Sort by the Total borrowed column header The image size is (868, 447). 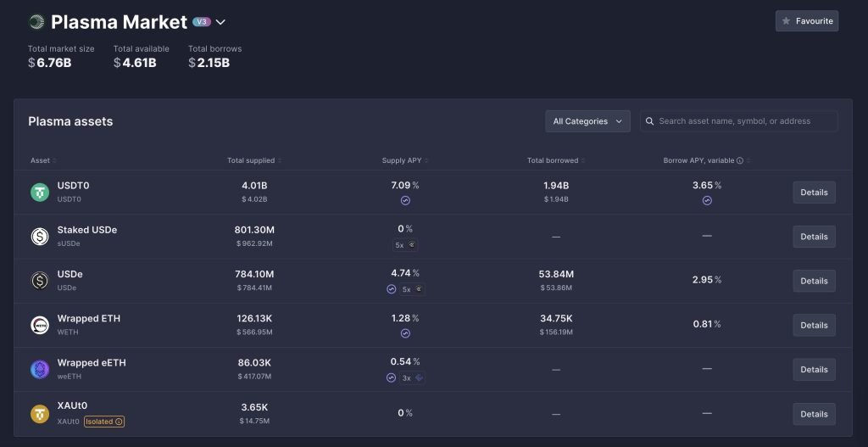pos(555,160)
